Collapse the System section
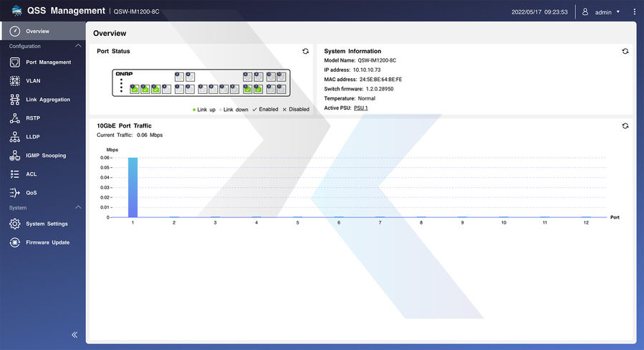Screen dimensions: 644x350 click(78, 208)
